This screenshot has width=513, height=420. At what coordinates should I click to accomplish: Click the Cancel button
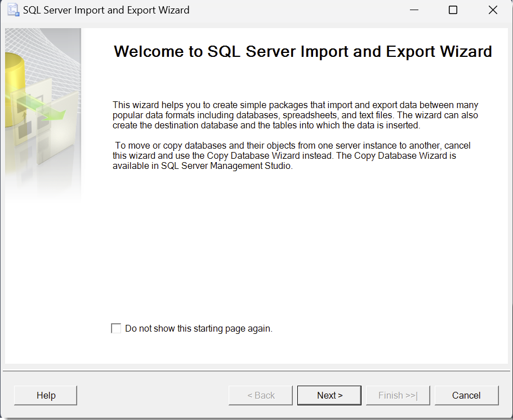coord(466,395)
